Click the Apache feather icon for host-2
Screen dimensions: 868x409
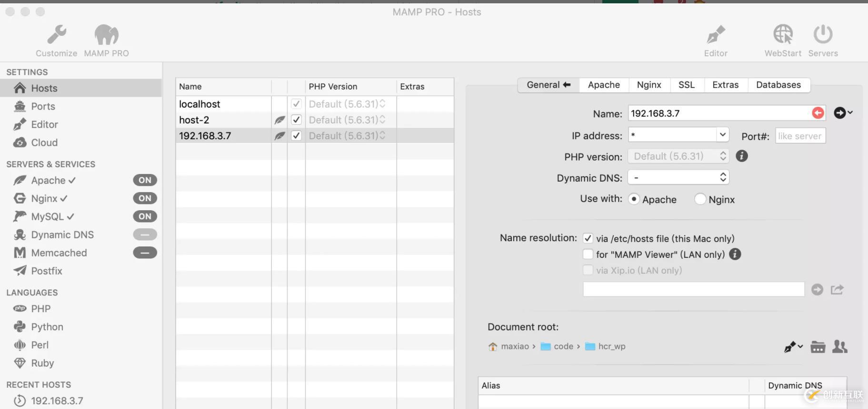click(279, 120)
